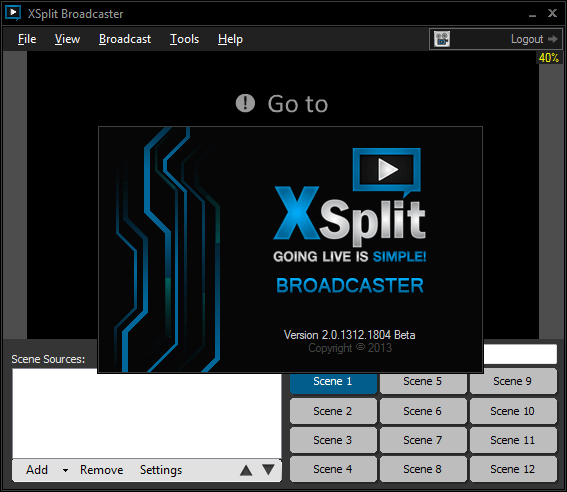Minimize the XSplit Broadcaster window
This screenshot has height=492, width=567.
[532, 15]
